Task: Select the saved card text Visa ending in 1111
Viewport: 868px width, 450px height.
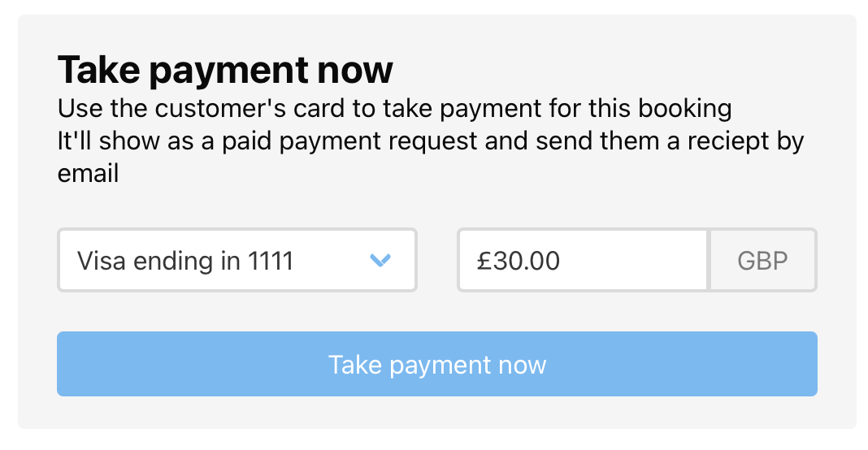Action: tap(184, 261)
